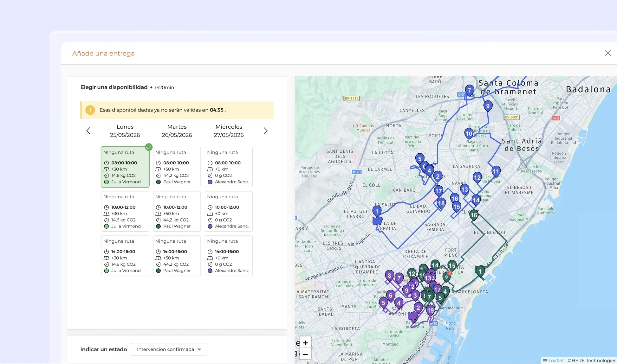Click green map marker 16 near Poblenou
617x364 pixels.
tap(474, 215)
